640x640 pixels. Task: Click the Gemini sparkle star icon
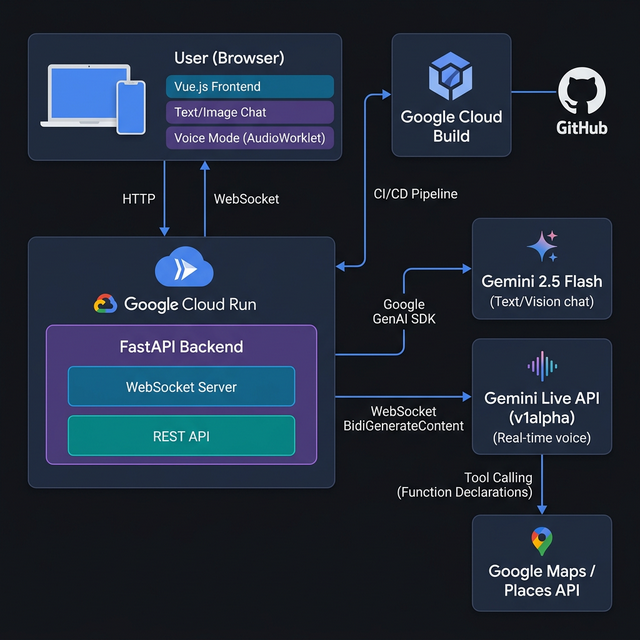[542, 246]
